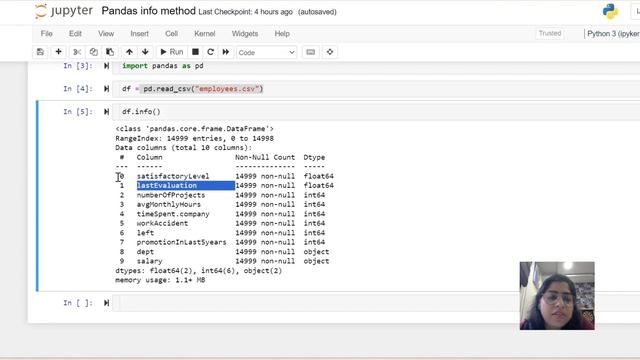
Task: Rename notebook title Pandas info method
Action: pyautogui.click(x=149, y=11)
